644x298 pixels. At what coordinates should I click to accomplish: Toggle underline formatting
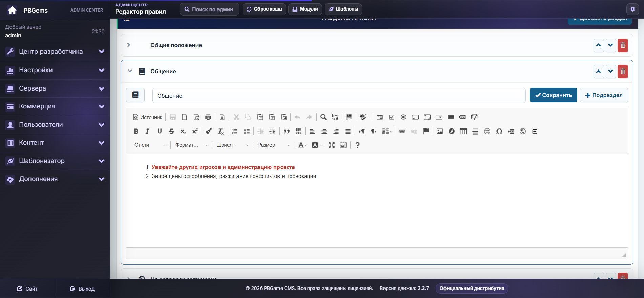coord(160,132)
